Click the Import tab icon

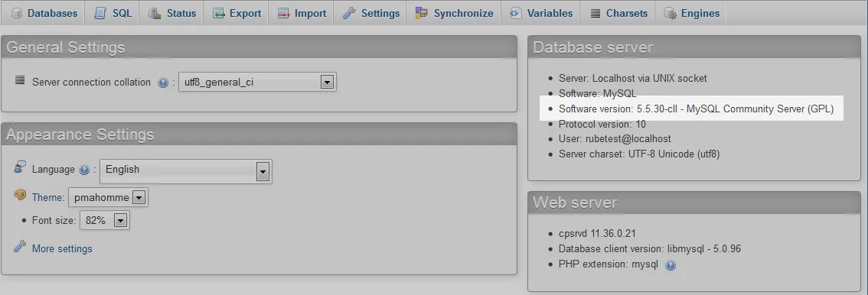[x=284, y=13]
